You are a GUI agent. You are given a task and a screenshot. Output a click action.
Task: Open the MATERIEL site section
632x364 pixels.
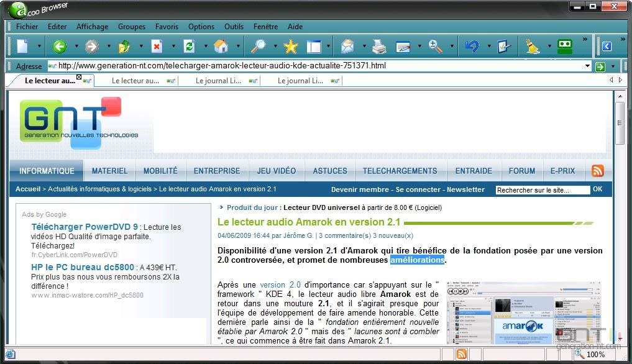click(x=109, y=171)
